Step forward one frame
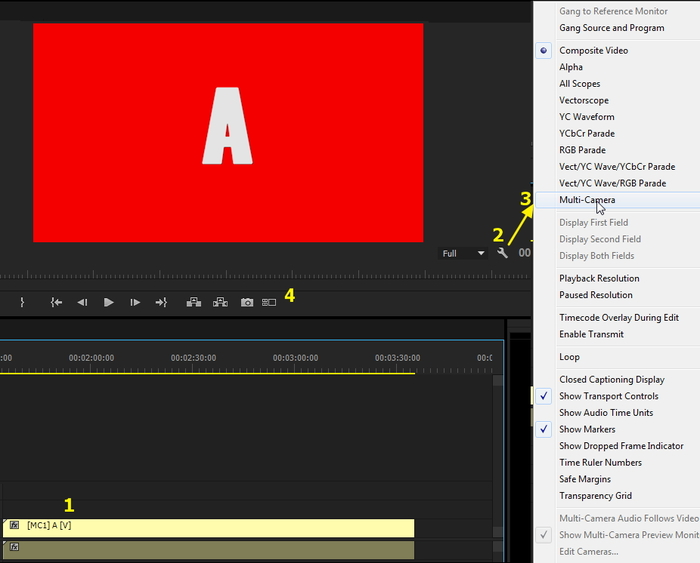The width and height of the screenshot is (700, 563). coord(135,302)
